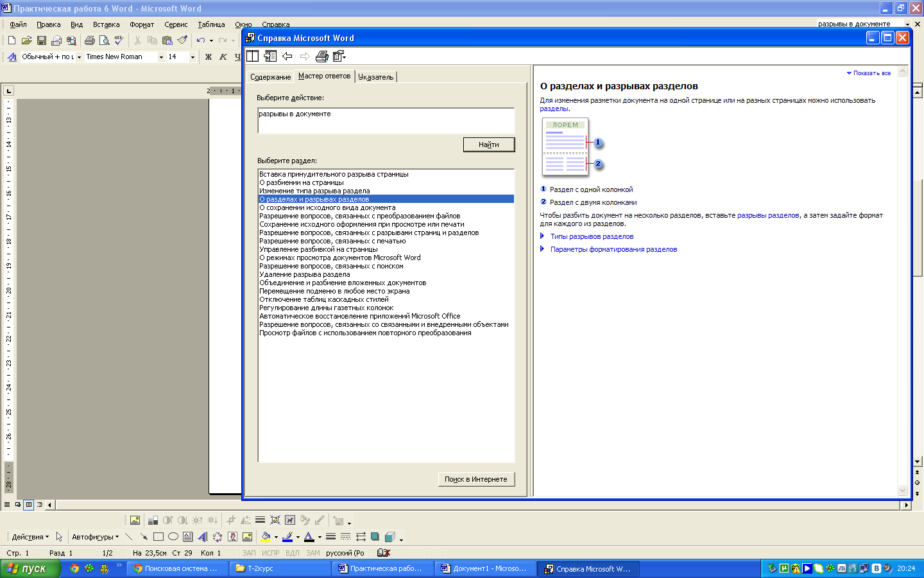The width and height of the screenshot is (924, 578).
Task: Open the Times New Roman font dropdown
Action: coord(161,57)
